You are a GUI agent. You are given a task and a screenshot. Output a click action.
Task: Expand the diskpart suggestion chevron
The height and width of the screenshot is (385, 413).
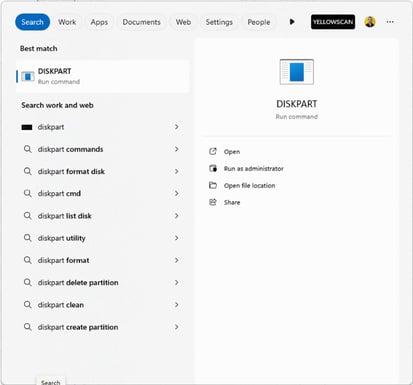point(177,127)
